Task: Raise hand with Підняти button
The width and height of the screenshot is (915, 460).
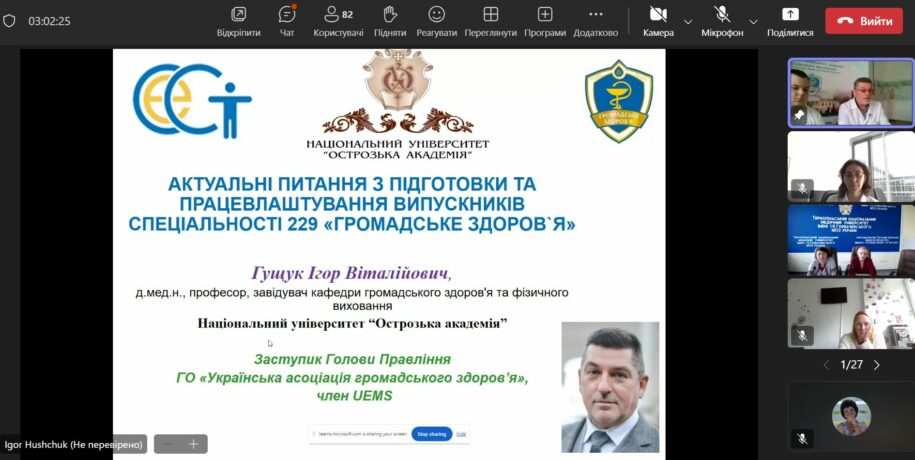Action: click(x=390, y=20)
